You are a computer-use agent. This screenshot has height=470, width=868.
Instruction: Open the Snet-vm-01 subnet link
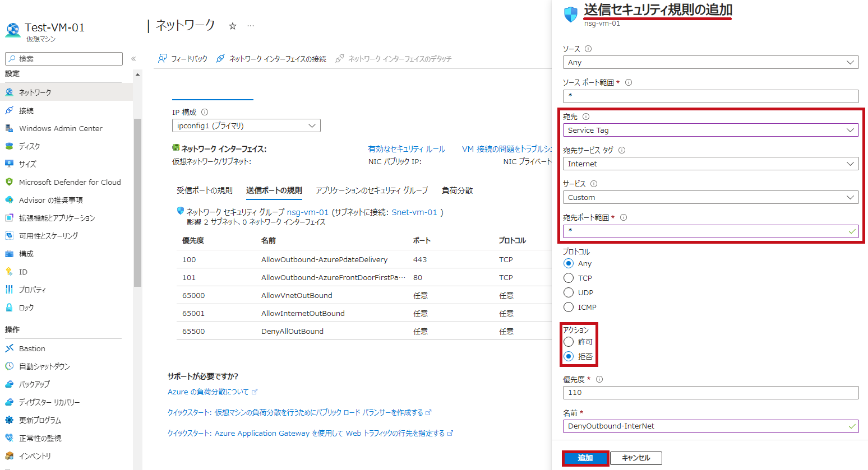pos(414,212)
